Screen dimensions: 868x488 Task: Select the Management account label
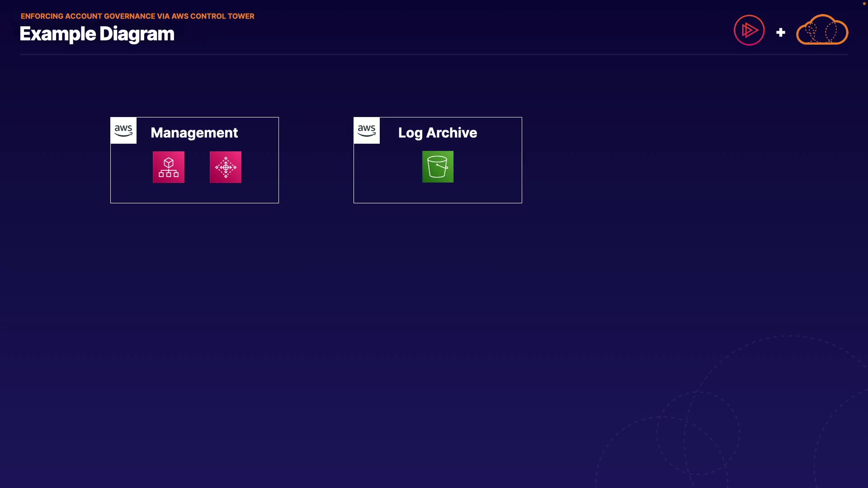194,133
